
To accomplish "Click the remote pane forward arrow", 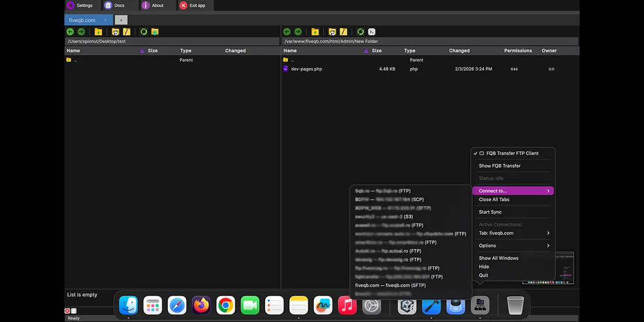I will click(x=297, y=32).
